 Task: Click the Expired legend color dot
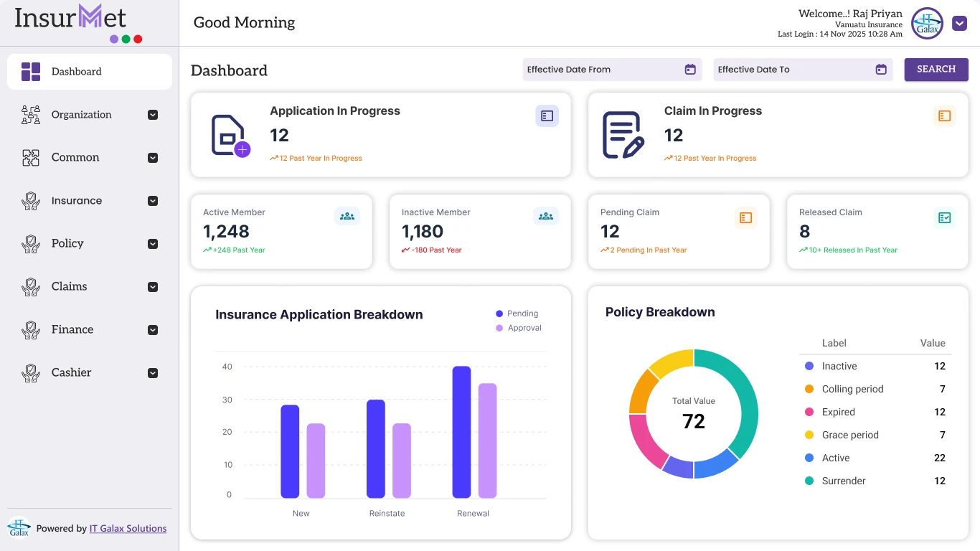click(809, 412)
